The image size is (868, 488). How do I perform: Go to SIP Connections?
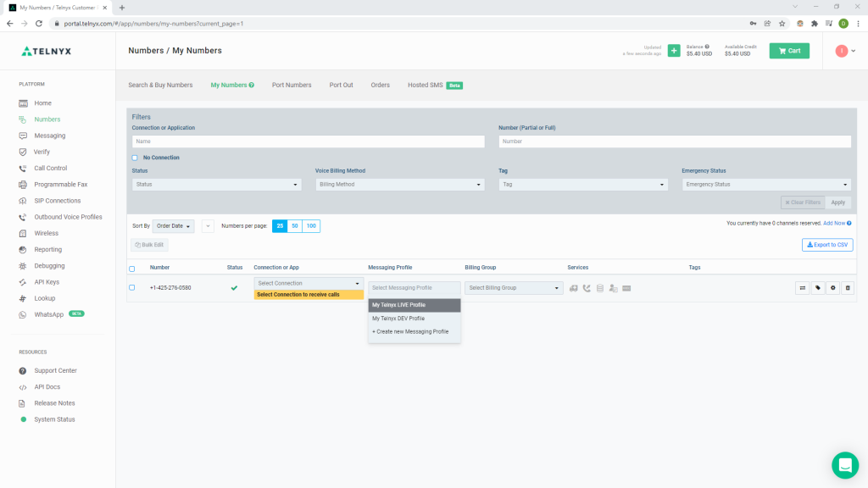pos(57,201)
